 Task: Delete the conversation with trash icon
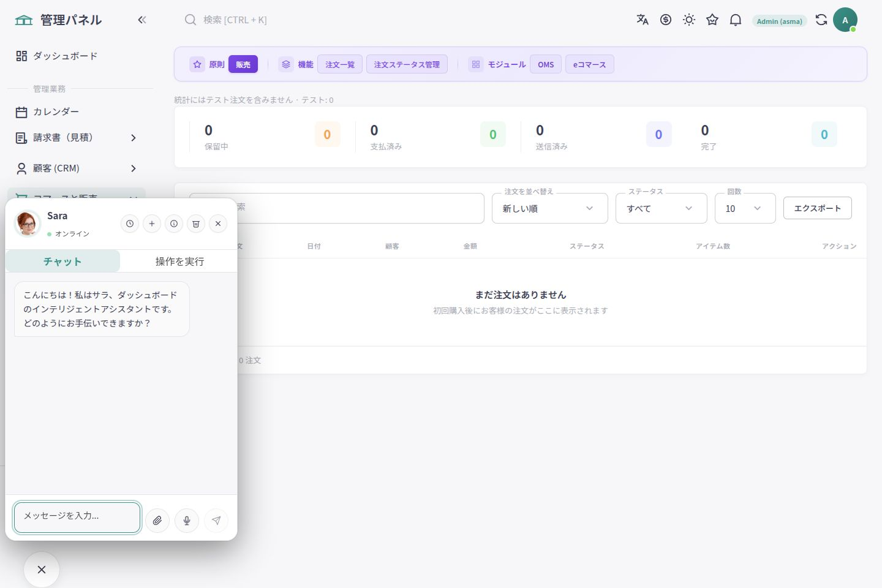coord(196,224)
